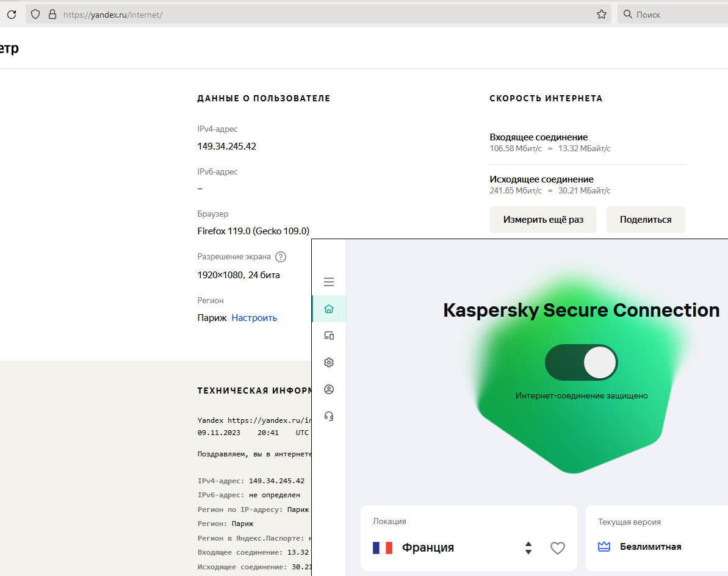Click the screen resolution help question mark
Screen dimensions: 728x576
pos(281,257)
